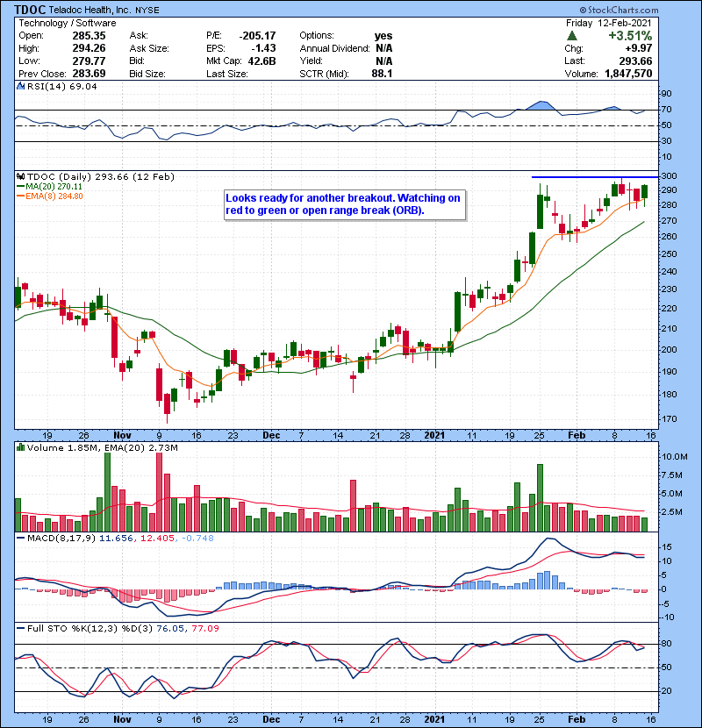Click the Last price 293.66 in the header
Image resolution: width=702 pixels, height=728 pixels.
pyautogui.click(x=635, y=61)
